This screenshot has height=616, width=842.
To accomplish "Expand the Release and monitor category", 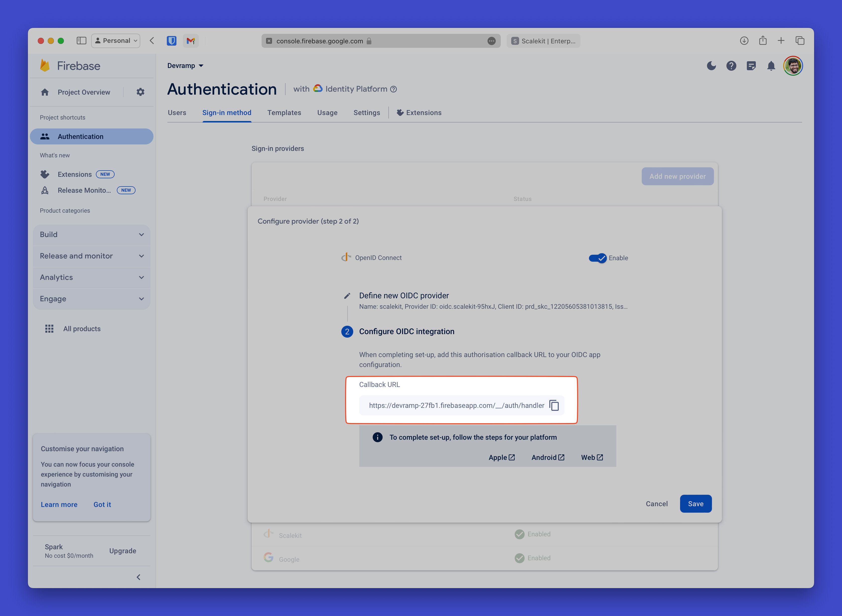I will point(91,255).
